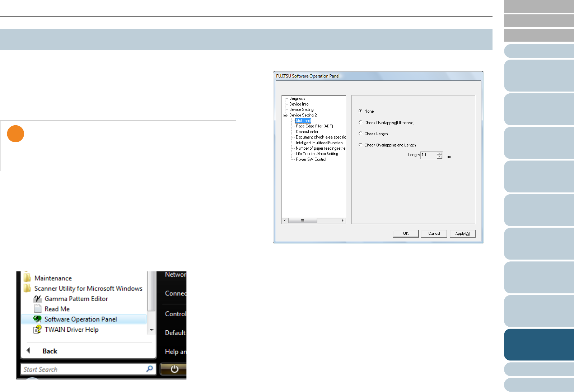
Task: Click the Scanner Utility folder icon
Action: coord(27,288)
